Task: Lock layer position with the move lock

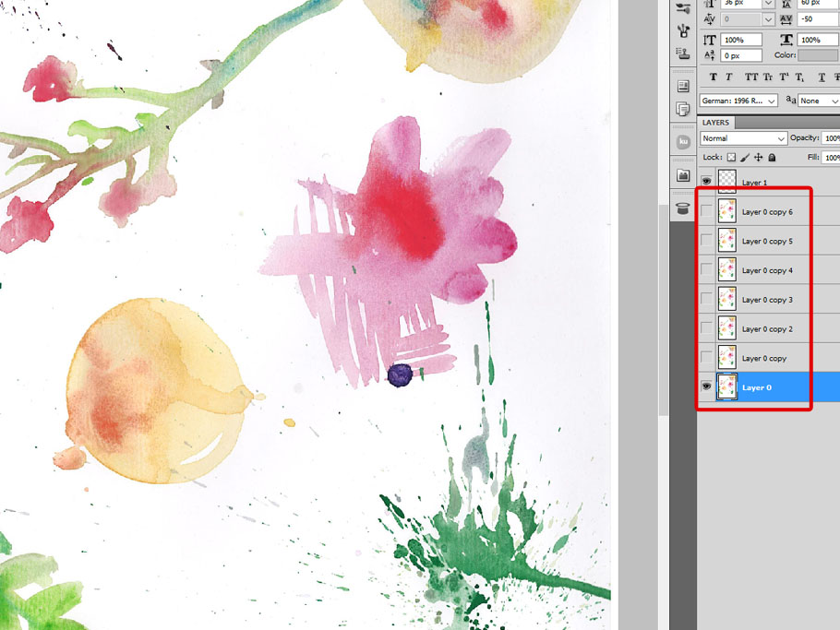Action: coord(759,157)
